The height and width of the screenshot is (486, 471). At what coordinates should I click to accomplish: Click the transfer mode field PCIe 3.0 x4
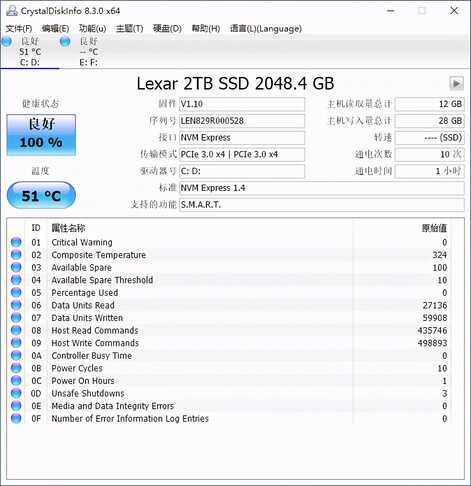click(242, 154)
